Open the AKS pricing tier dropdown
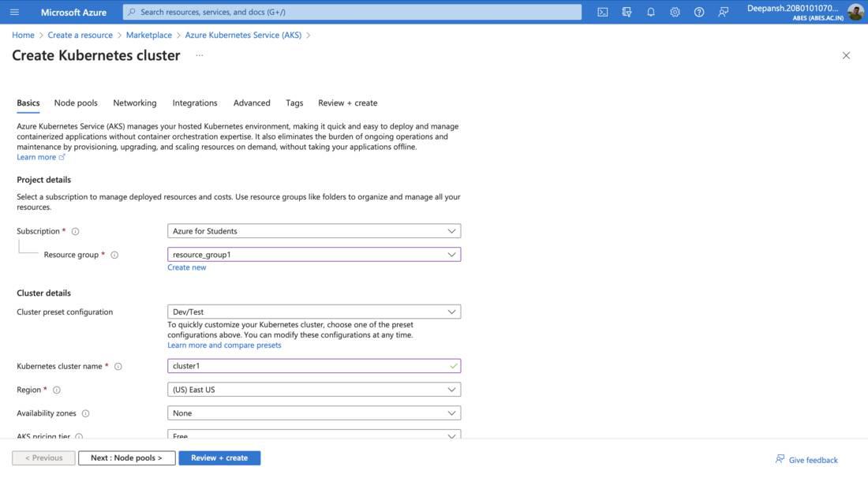The width and height of the screenshot is (868, 478). [x=314, y=435]
